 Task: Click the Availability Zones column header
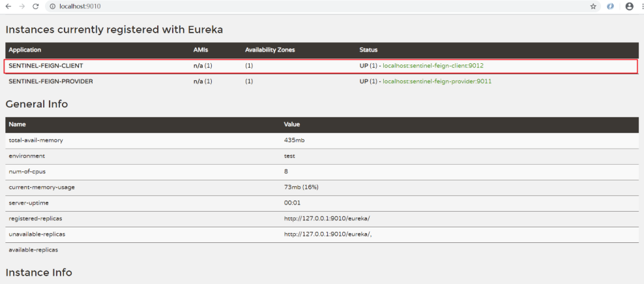pos(270,50)
